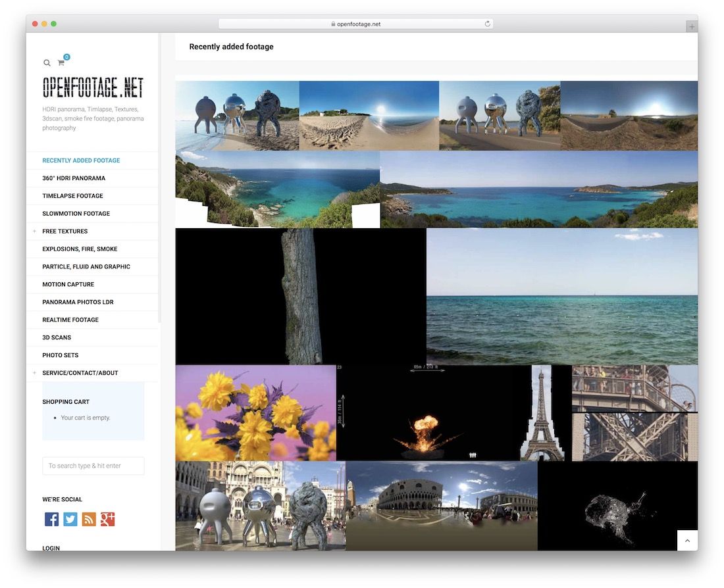Open Venice Doge's Palace panorama thumbnail
724x588 pixels.
point(442,506)
